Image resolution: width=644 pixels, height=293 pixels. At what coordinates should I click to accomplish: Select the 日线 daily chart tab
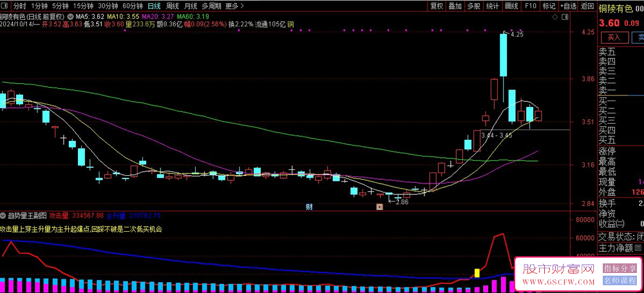click(x=154, y=6)
